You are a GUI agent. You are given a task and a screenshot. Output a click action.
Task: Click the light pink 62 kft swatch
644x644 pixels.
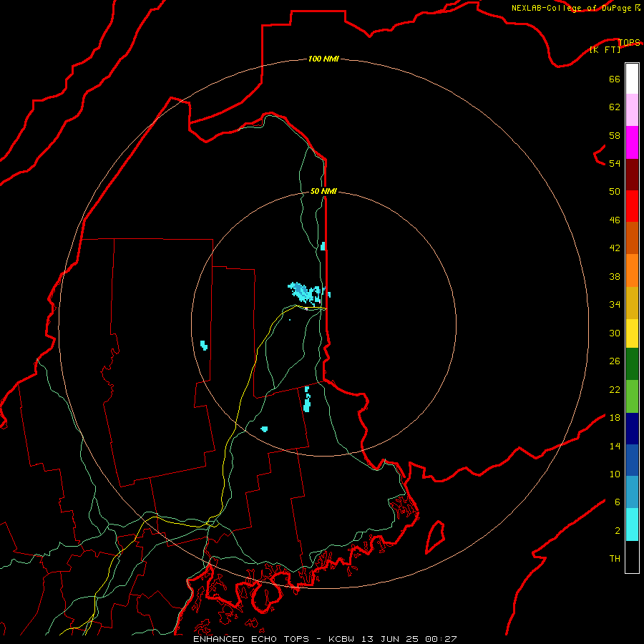tap(632, 110)
